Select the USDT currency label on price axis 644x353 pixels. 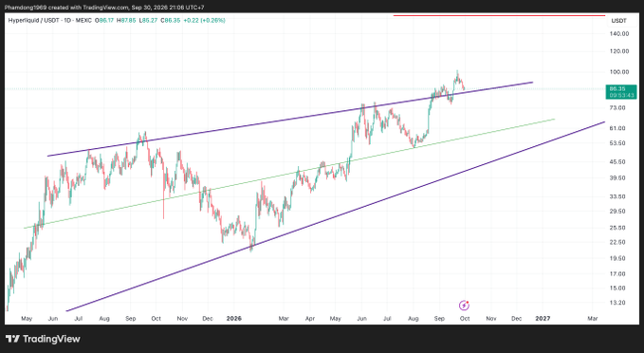click(x=619, y=21)
